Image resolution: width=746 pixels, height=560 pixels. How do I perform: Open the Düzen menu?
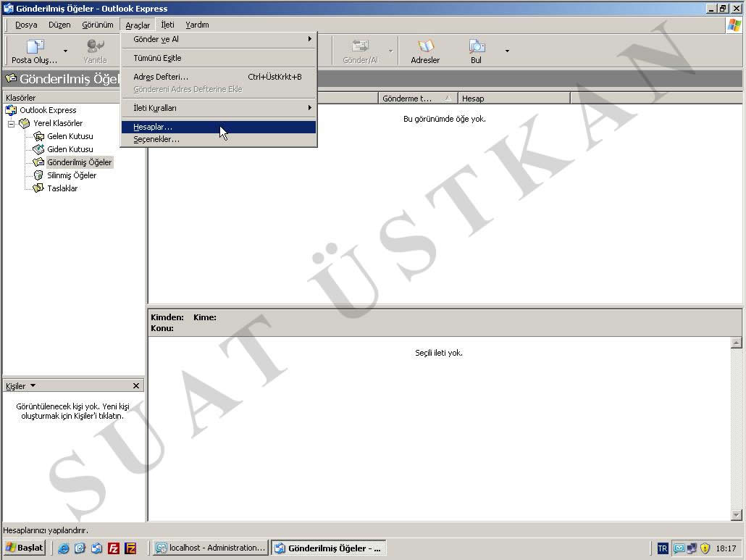click(59, 25)
